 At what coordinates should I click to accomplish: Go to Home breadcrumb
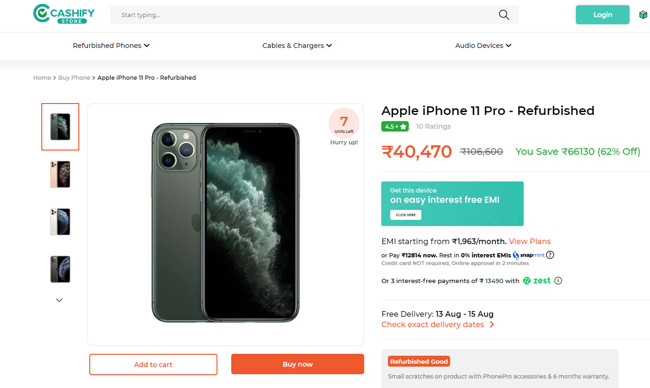(42, 78)
